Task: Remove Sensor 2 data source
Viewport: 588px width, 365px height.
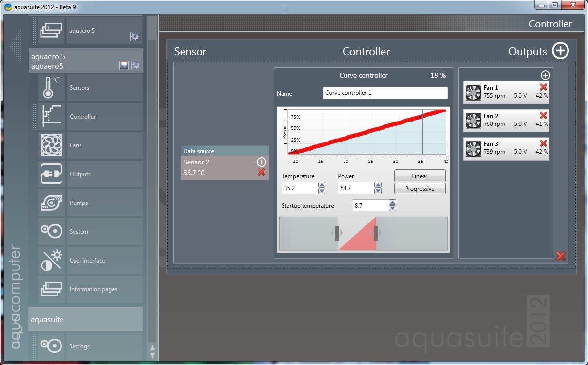Action: (x=262, y=172)
